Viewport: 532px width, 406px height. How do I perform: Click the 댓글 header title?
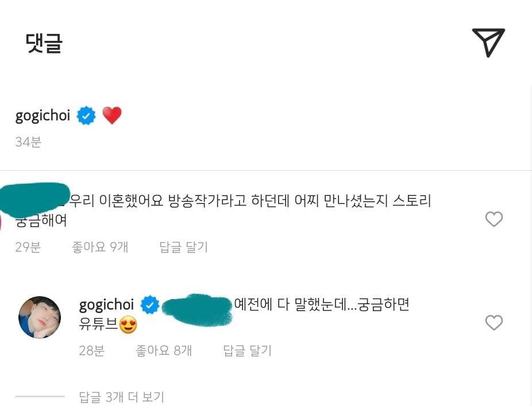click(x=44, y=43)
